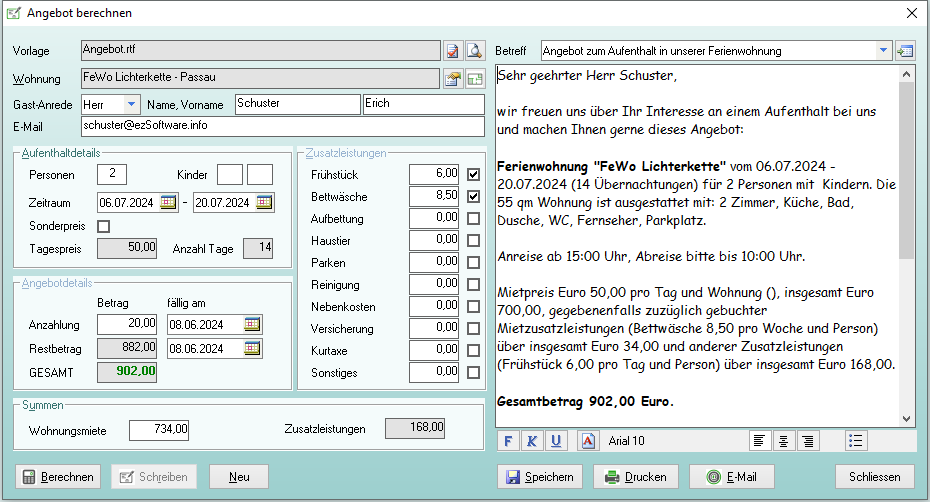Image resolution: width=930 pixels, height=502 pixels.
Task: Center align the text
Action: (x=784, y=441)
